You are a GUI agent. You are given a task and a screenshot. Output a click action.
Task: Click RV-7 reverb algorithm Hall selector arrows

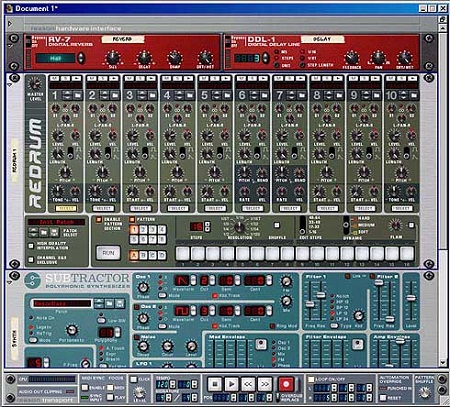coord(81,58)
